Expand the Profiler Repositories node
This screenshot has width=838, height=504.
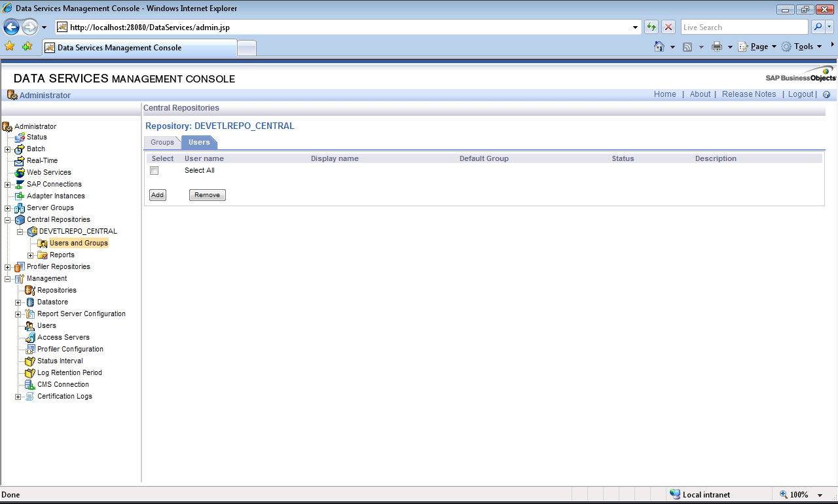pyautogui.click(x=8, y=267)
